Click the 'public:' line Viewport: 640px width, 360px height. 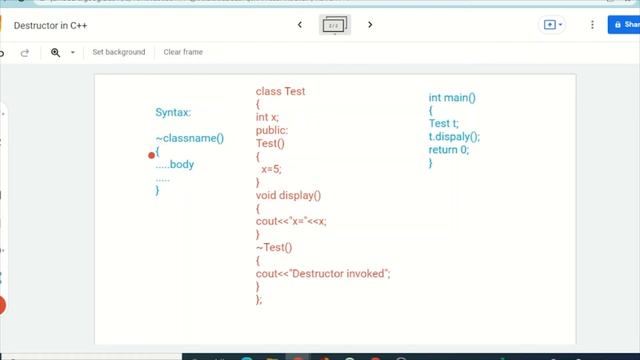tap(272, 130)
